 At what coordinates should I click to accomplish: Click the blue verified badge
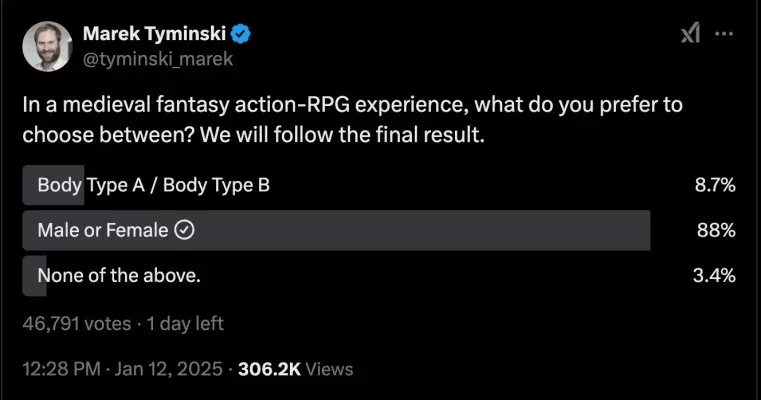pos(240,34)
